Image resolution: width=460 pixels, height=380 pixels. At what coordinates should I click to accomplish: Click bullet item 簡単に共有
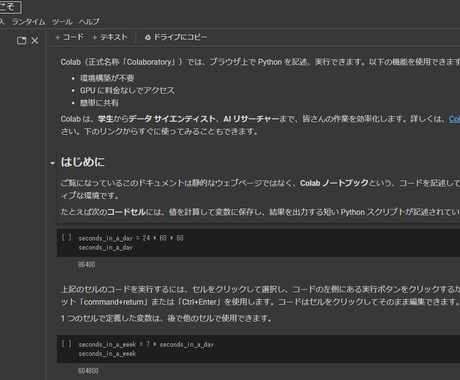click(x=99, y=103)
